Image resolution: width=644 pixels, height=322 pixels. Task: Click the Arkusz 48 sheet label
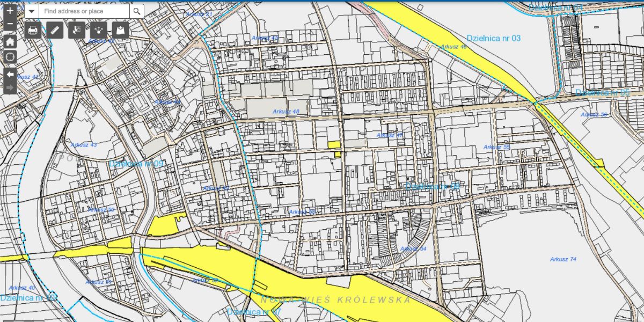pyautogui.click(x=286, y=112)
